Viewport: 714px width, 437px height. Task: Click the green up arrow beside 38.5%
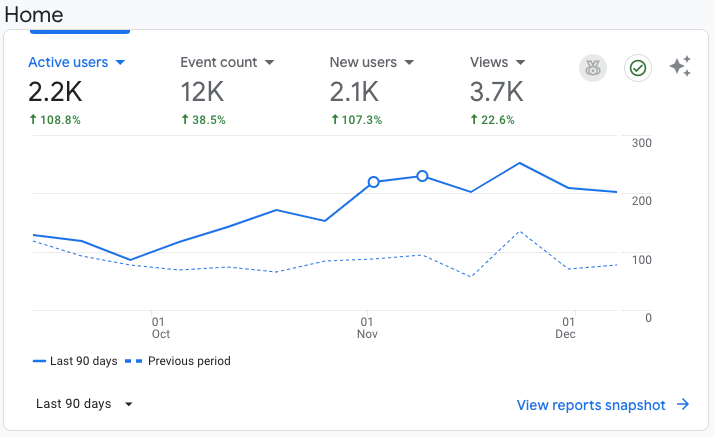coord(184,120)
